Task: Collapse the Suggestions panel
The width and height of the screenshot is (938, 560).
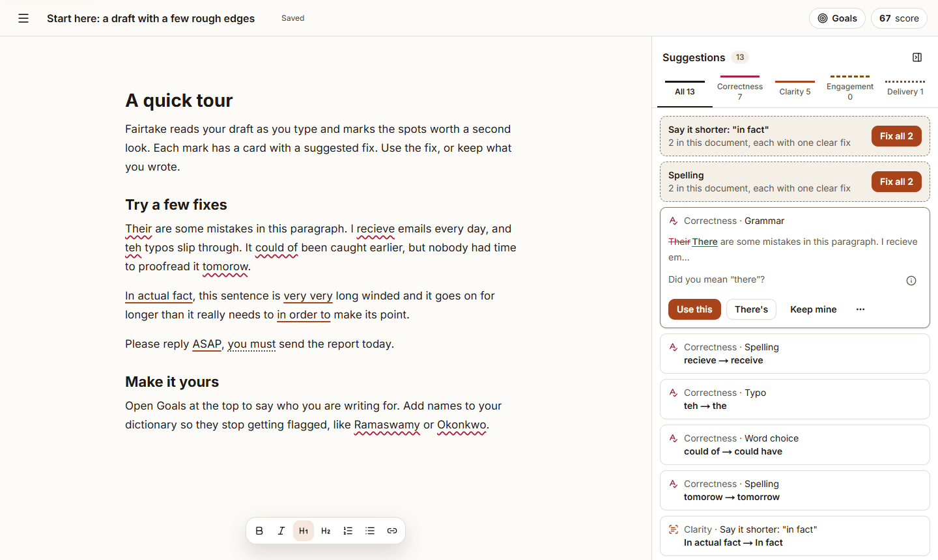Action: pos(917,57)
